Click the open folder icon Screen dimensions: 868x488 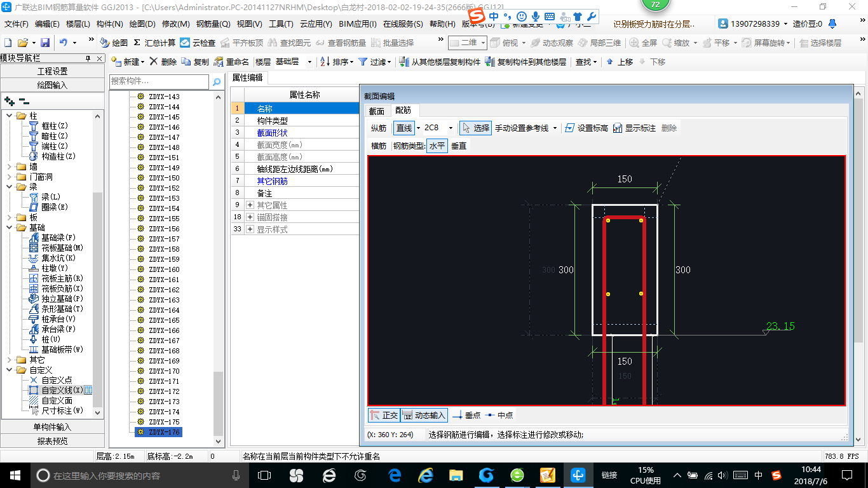pos(22,43)
